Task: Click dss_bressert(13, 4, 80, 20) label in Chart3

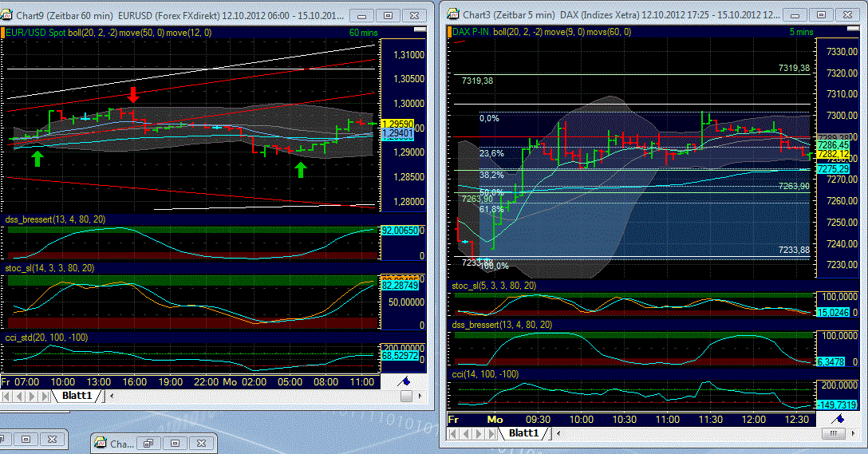Action: (502, 325)
